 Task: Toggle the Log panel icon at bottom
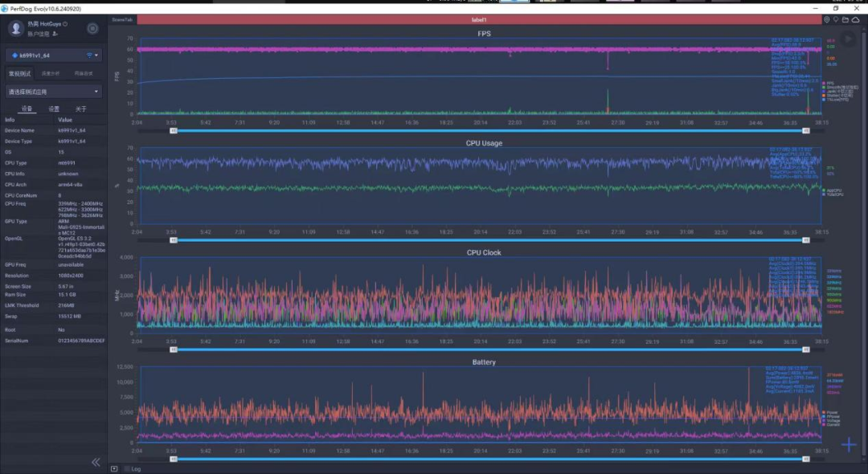pos(114,468)
